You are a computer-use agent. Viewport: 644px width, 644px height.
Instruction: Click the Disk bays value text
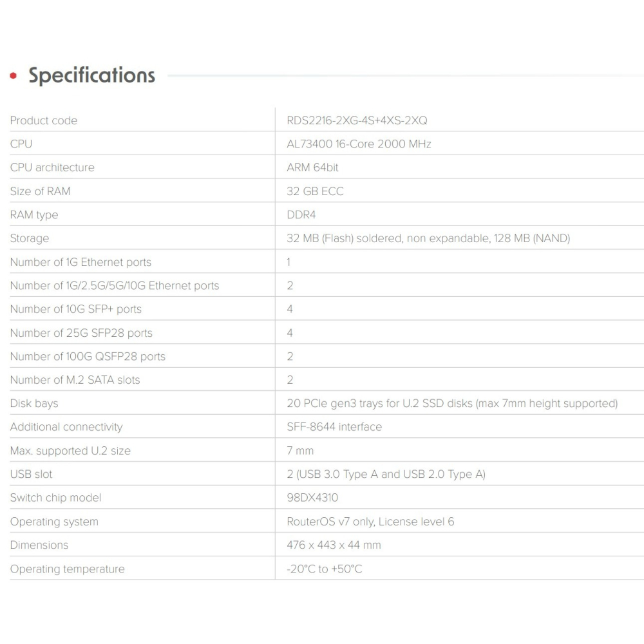[x=452, y=404]
